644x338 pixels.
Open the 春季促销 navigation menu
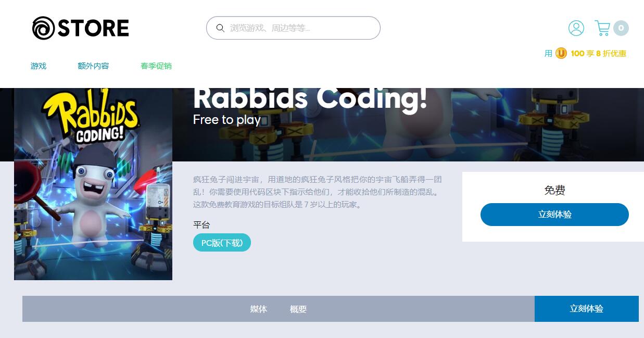tap(156, 66)
